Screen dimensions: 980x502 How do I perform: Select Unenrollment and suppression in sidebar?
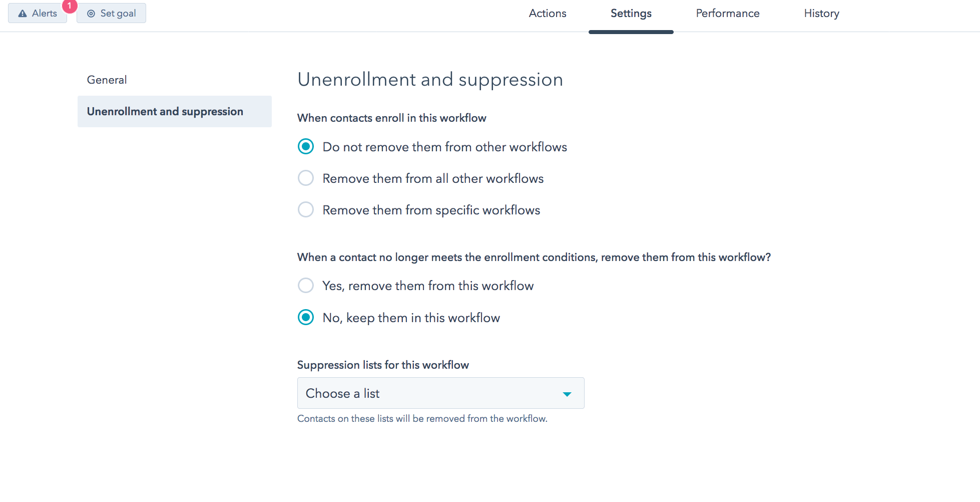point(175,111)
